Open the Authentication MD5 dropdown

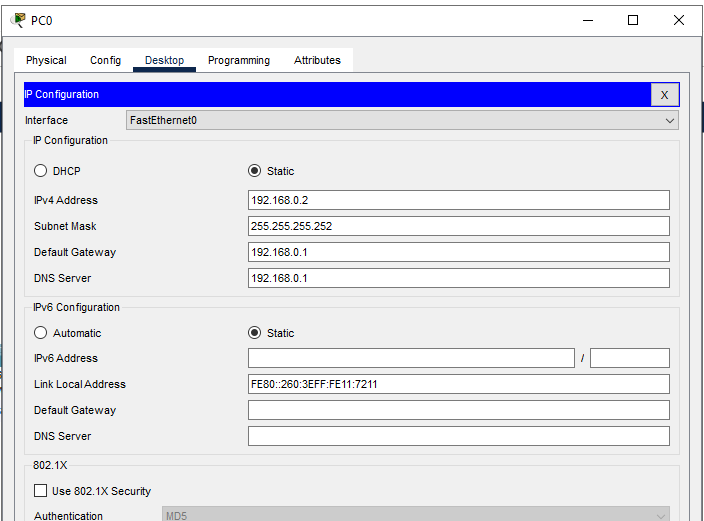tap(416, 515)
